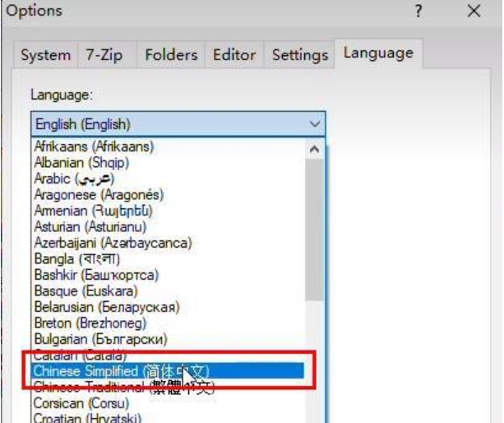This screenshot has width=504, height=423.
Task: Select the Language tab
Action: pyautogui.click(x=377, y=53)
